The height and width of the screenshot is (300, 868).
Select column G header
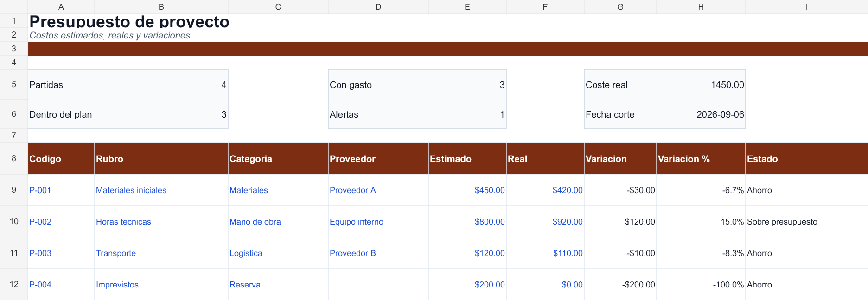tap(620, 7)
